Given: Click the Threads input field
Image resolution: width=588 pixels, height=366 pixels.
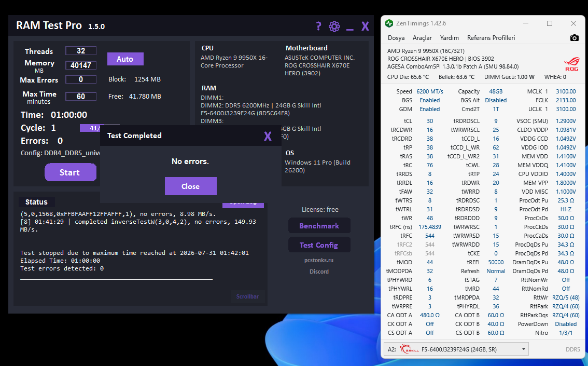Looking at the screenshot, I should (81, 51).
